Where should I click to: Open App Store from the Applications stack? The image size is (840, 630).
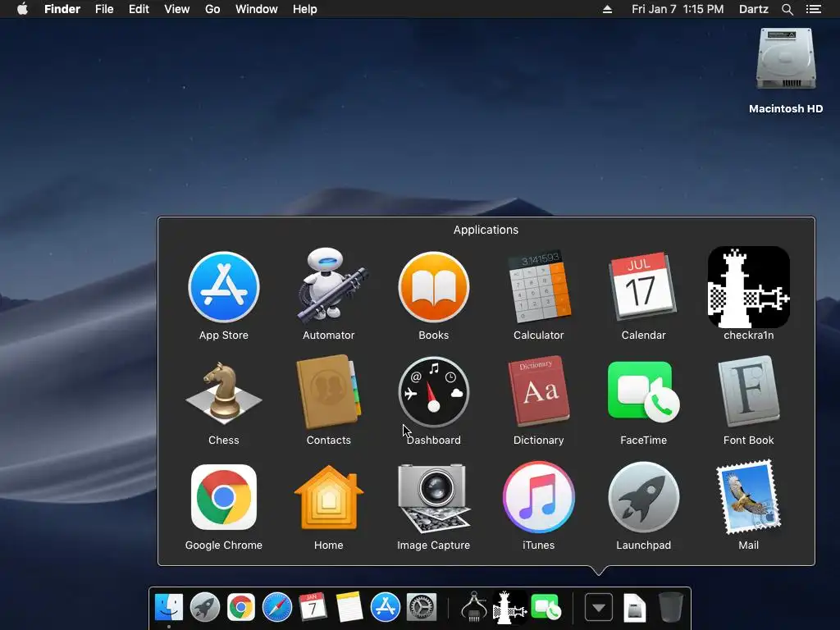224,287
